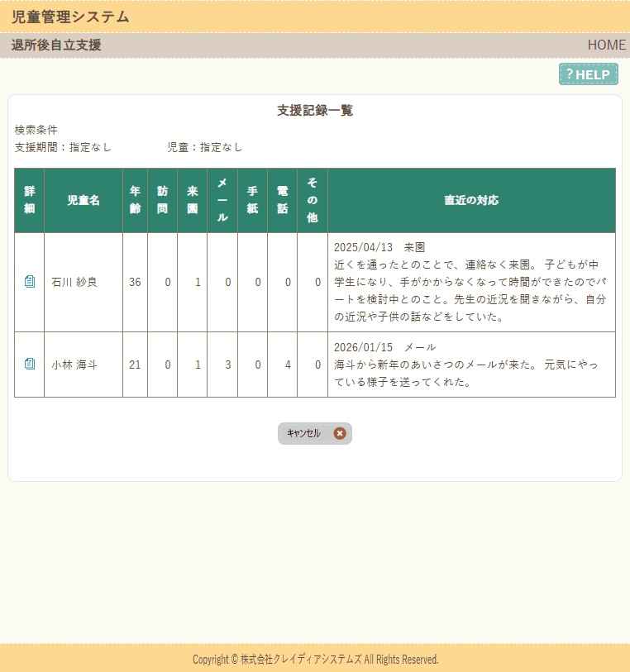The image size is (630, 672).
Task: Select the 石川 紗良 name cell
Action: [x=74, y=282]
